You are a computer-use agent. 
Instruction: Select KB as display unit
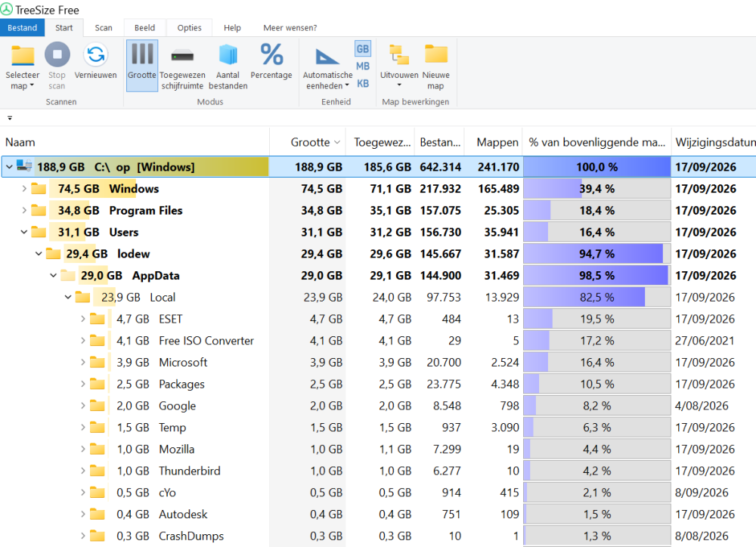click(363, 83)
